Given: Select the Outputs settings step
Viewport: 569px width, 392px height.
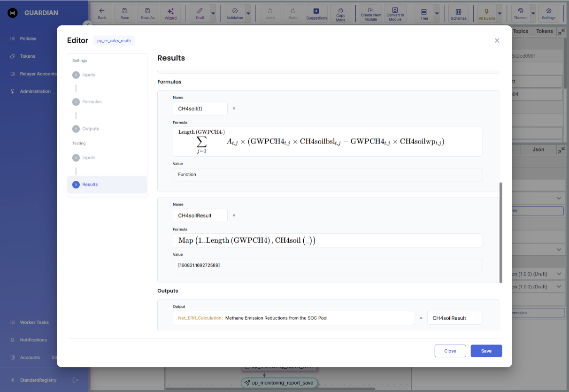Looking at the screenshot, I should (91, 129).
